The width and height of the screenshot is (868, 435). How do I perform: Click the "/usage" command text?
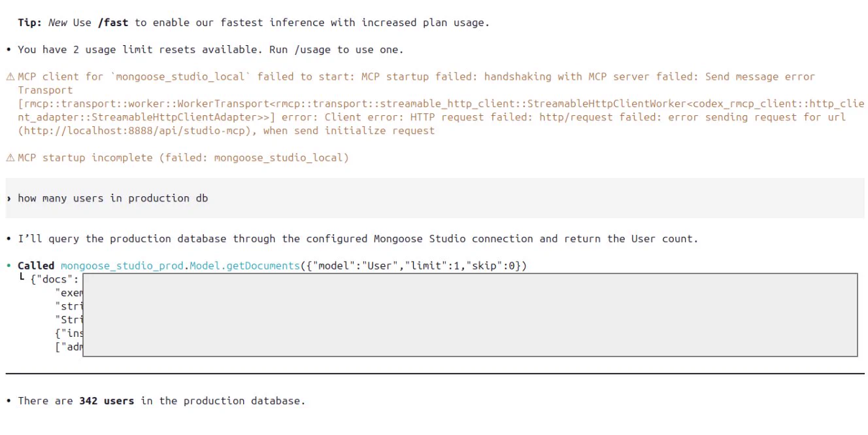pos(312,50)
